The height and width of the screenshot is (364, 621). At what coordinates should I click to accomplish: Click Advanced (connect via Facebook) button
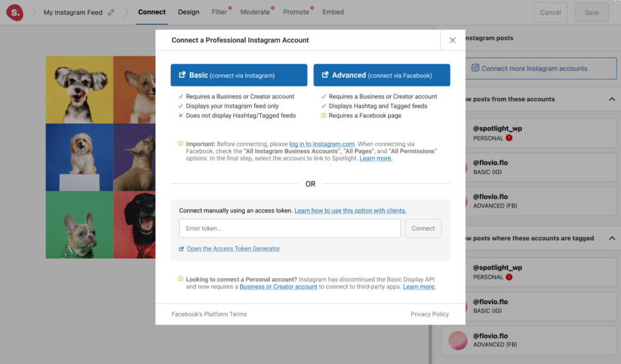382,75
